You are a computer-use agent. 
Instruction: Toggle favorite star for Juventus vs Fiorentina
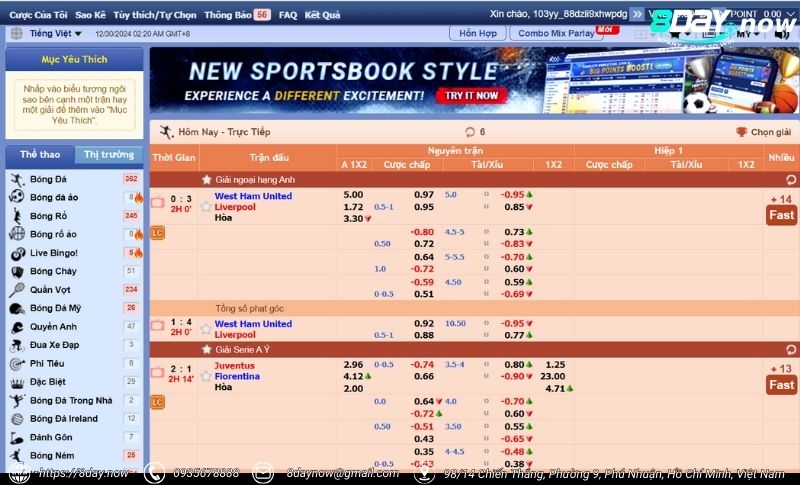pyautogui.click(x=206, y=377)
